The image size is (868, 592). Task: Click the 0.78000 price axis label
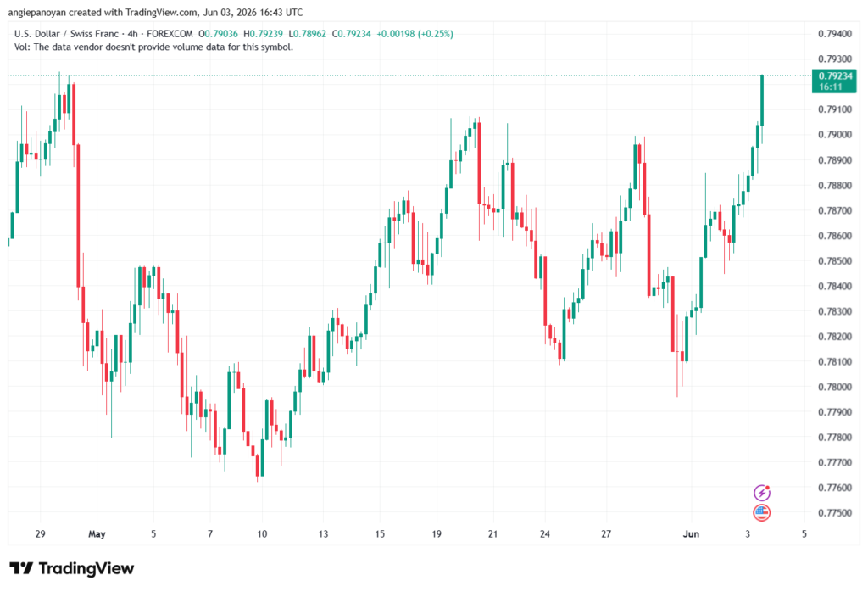point(835,387)
